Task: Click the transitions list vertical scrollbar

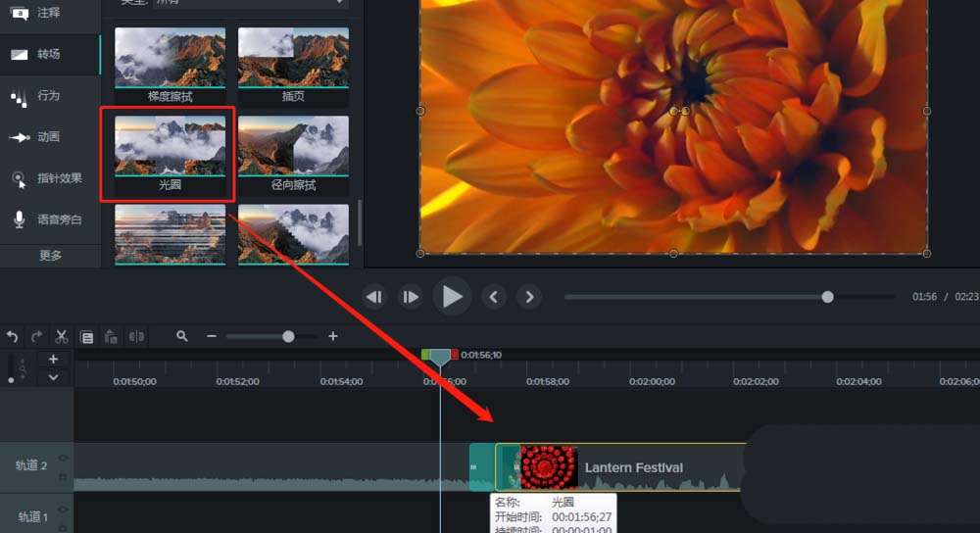Action: [360, 222]
